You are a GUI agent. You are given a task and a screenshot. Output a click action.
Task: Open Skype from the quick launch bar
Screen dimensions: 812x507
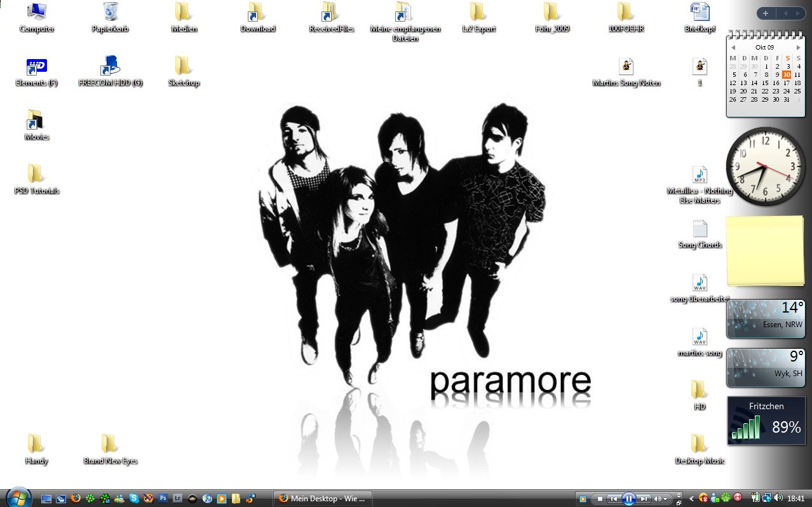pos(134,499)
